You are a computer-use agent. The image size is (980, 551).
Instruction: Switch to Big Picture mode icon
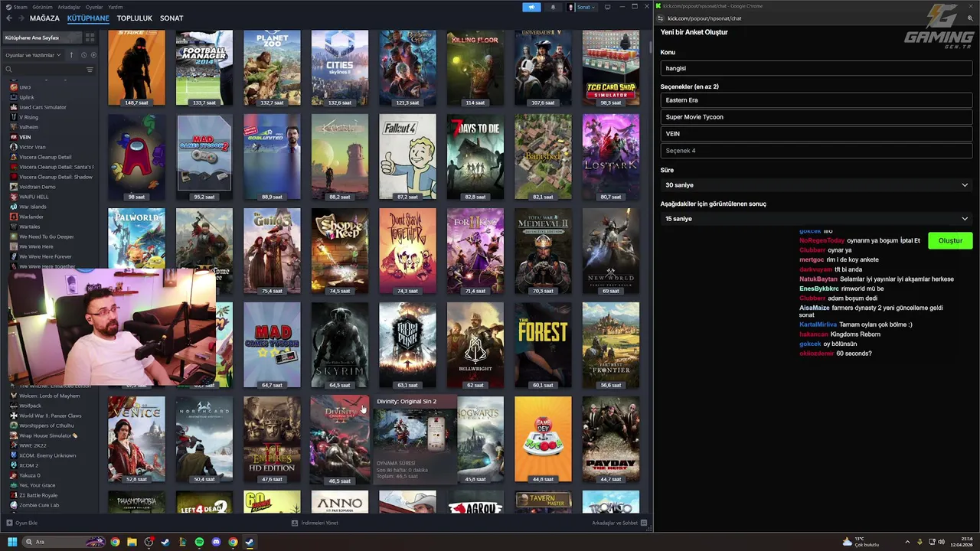pos(607,7)
